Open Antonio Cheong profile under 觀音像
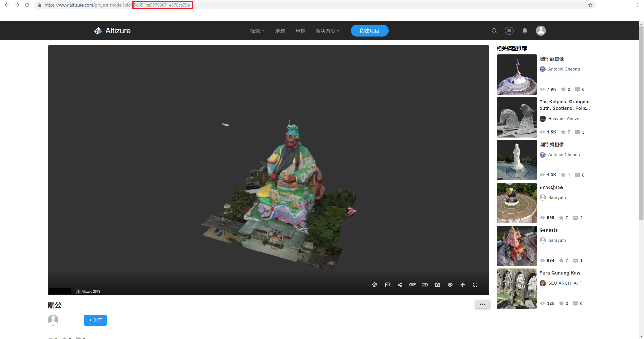This screenshot has height=339, width=644. (564, 69)
